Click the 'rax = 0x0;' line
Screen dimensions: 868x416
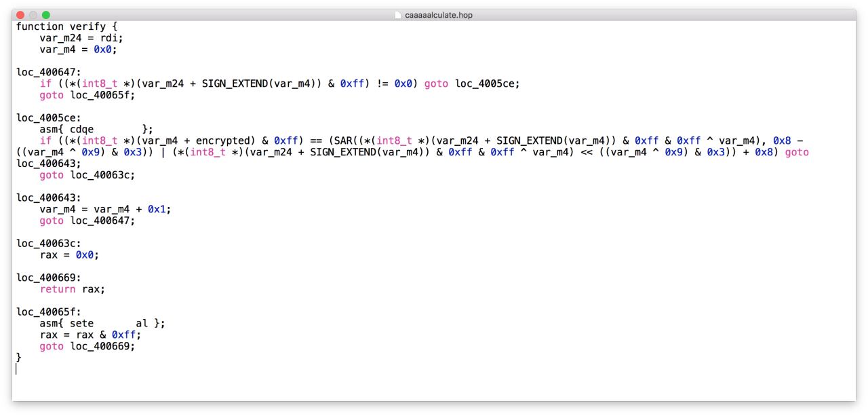click(x=70, y=254)
